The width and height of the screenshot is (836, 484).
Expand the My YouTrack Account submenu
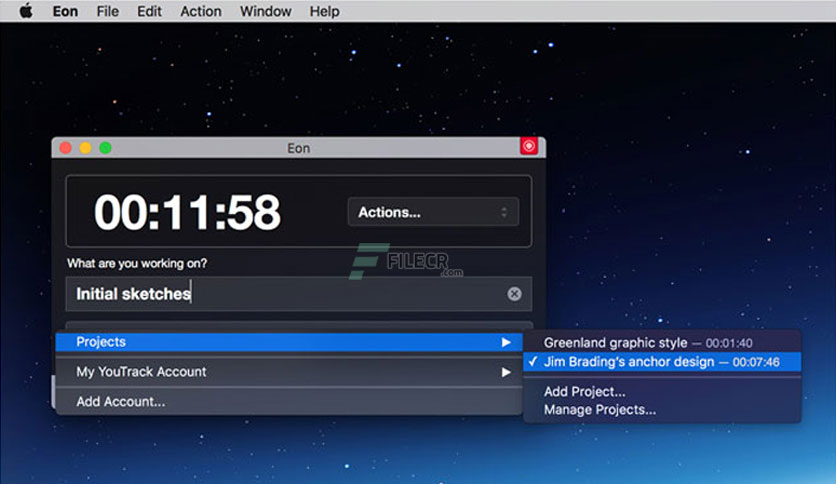(x=289, y=372)
